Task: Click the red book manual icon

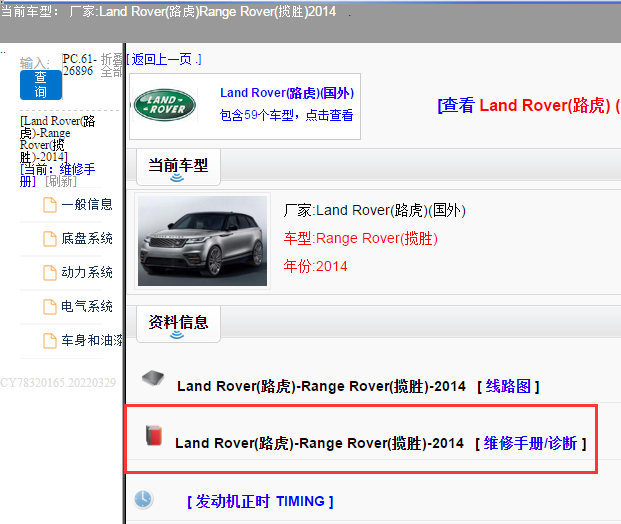Action: (x=154, y=435)
